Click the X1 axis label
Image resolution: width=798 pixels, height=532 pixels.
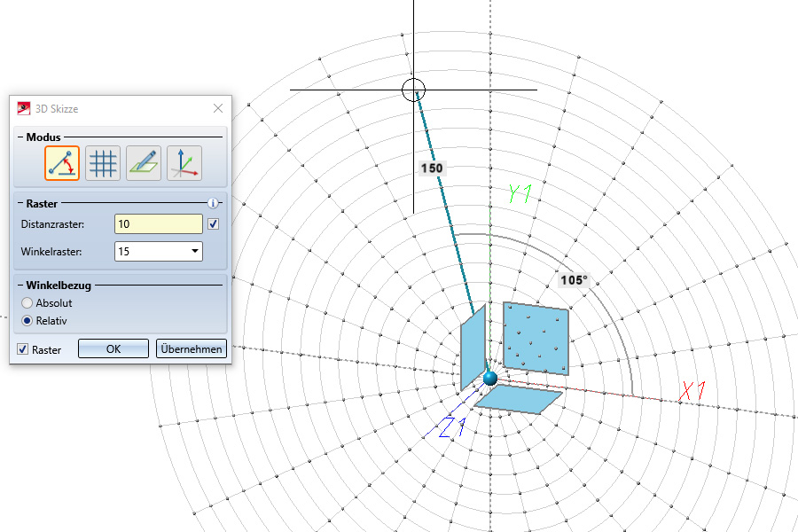click(x=692, y=391)
